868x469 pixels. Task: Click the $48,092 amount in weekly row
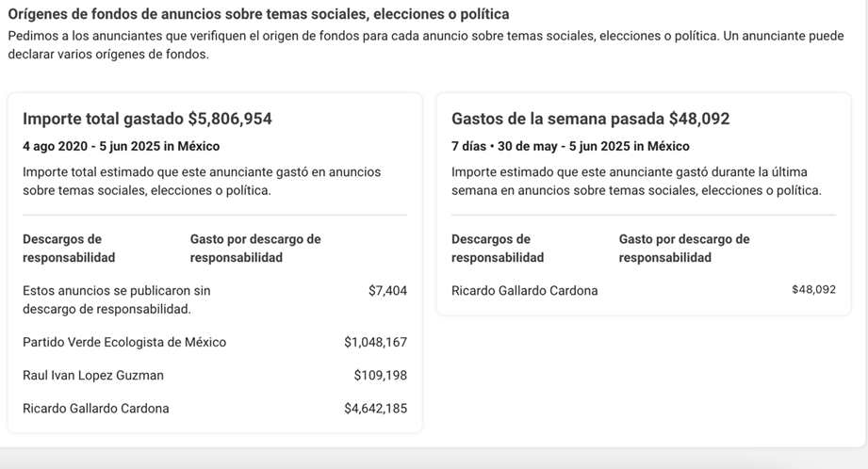(813, 290)
